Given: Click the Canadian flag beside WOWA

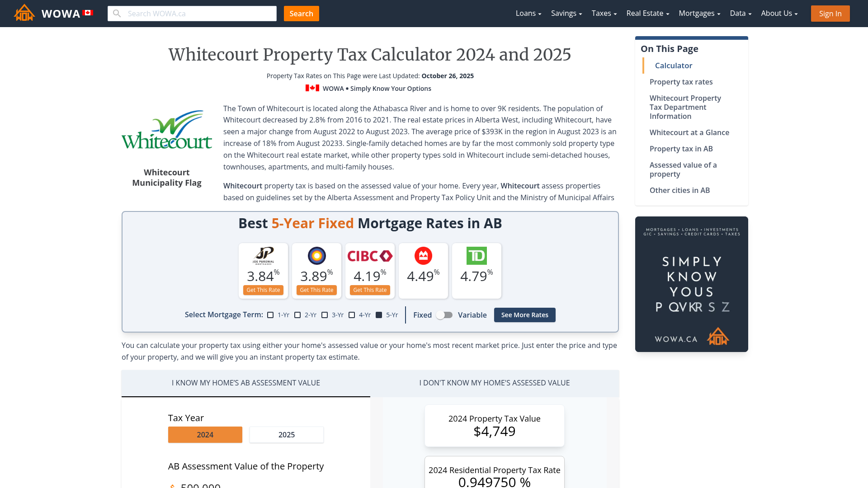Looking at the screenshot, I should [x=87, y=12].
